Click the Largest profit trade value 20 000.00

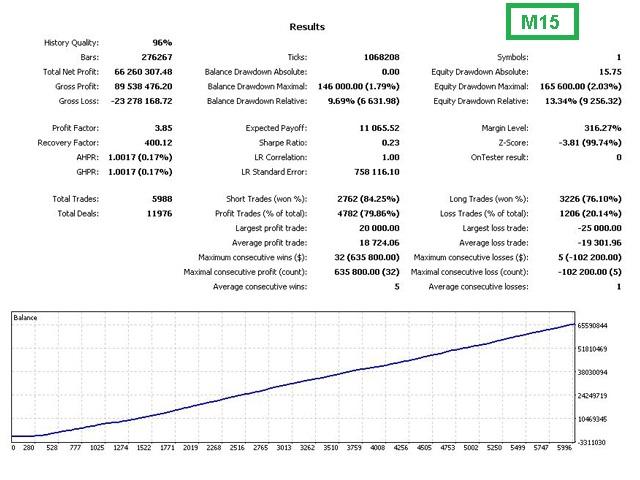pos(372,229)
